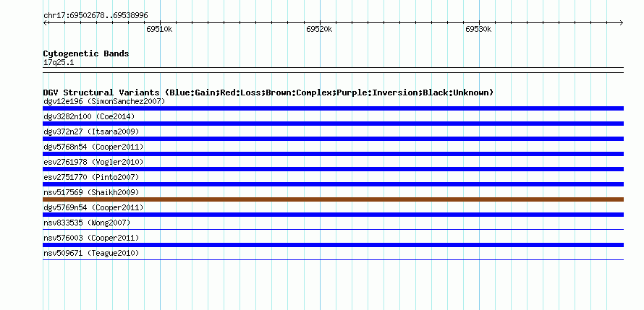Viewport: 644px width, 310px height.
Task: Click the 69530k ruler label
Action: (x=478, y=30)
